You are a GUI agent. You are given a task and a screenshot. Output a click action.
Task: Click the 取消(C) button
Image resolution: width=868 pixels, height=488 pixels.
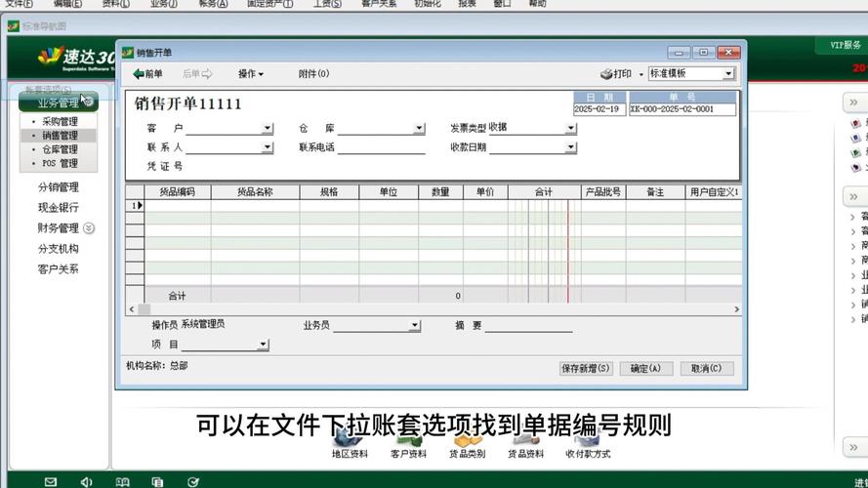(x=706, y=369)
